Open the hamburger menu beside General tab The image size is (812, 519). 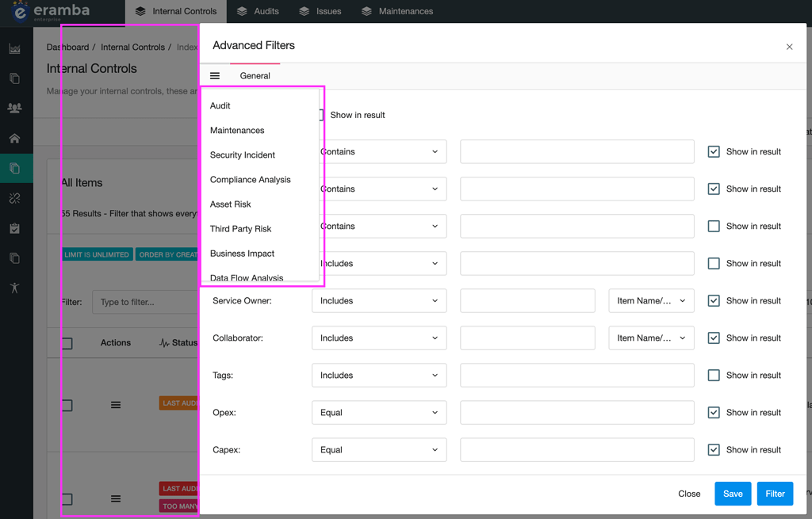pos(215,76)
